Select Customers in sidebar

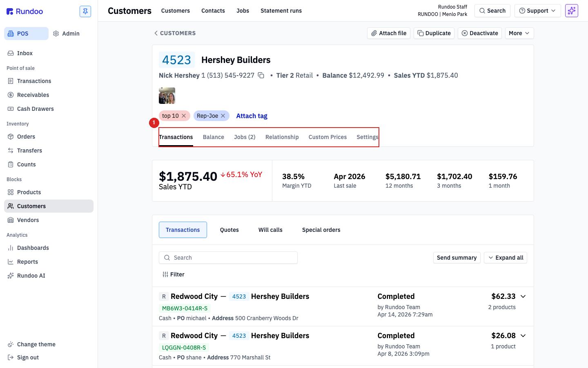click(49, 206)
